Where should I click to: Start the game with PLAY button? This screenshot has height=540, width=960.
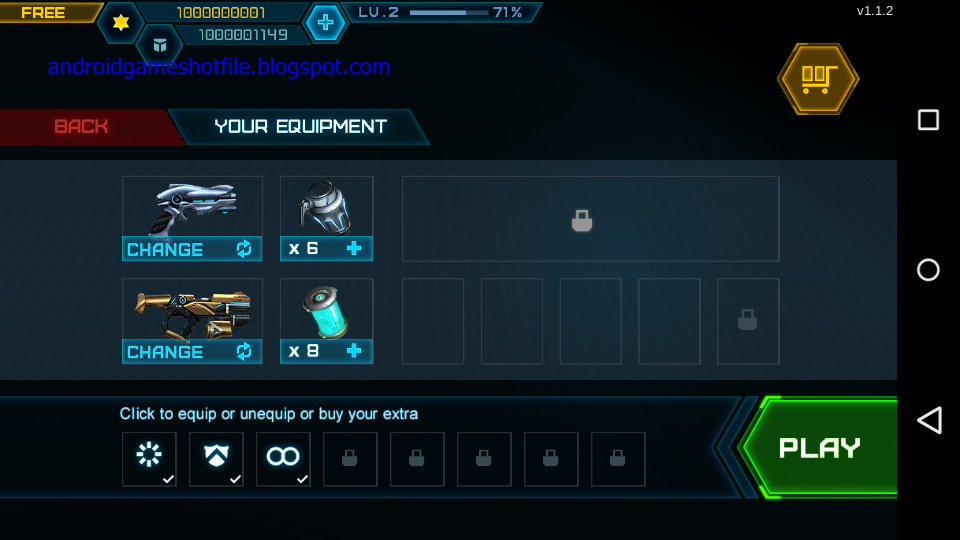819,448
